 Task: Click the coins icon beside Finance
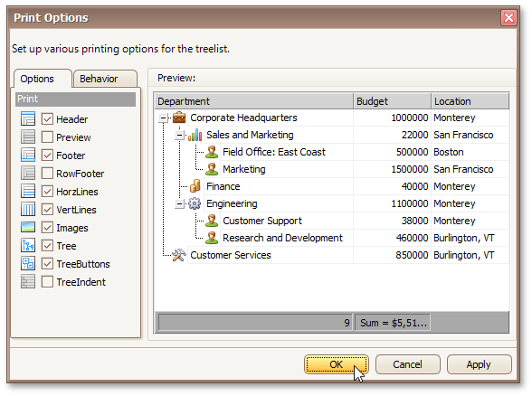point(195,186)
